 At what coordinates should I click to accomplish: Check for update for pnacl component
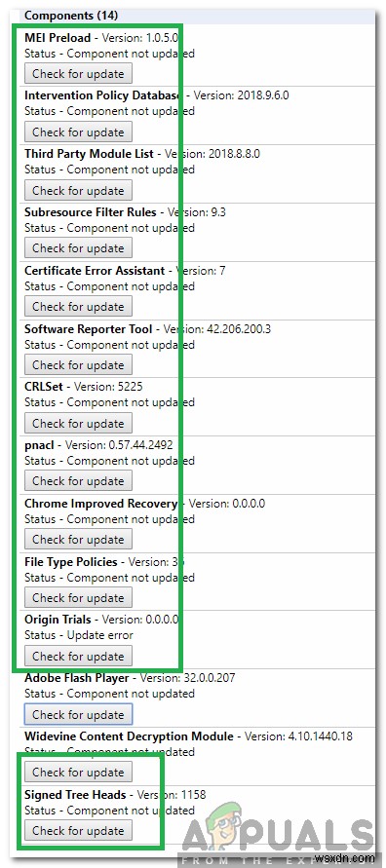[x=78, y=481]
